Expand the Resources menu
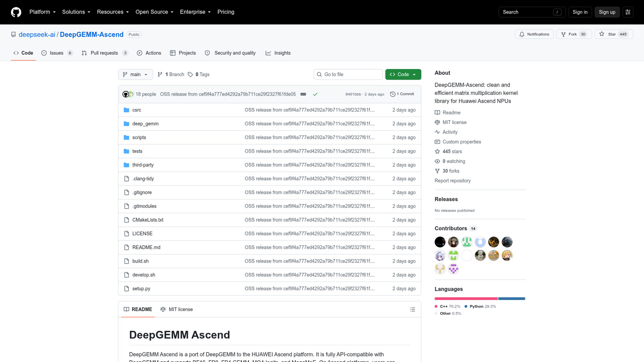 click(113, 12)
